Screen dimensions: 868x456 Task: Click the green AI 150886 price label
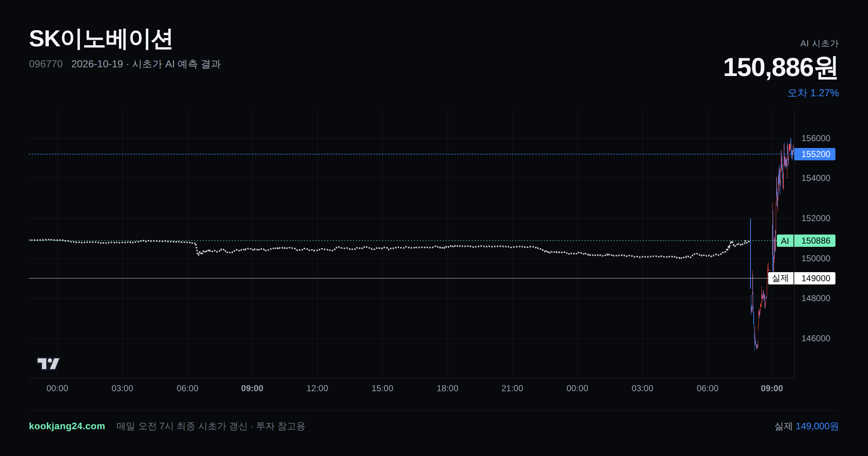coord(806,241)
